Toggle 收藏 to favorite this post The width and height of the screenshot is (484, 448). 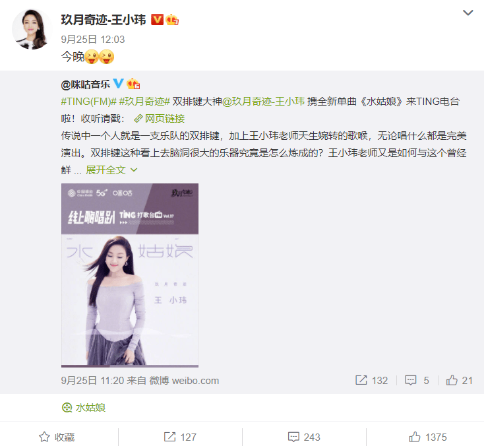click(57, 437)
